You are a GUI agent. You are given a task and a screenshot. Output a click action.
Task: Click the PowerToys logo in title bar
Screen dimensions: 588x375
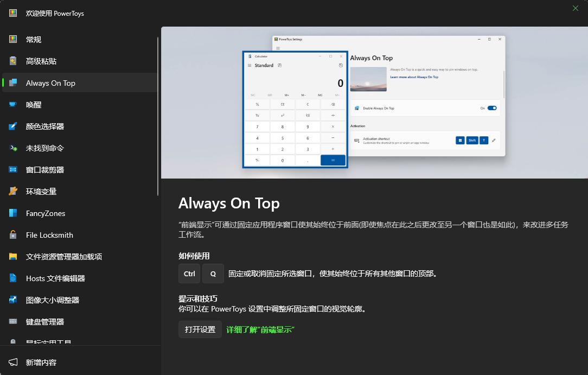[13, 13]
